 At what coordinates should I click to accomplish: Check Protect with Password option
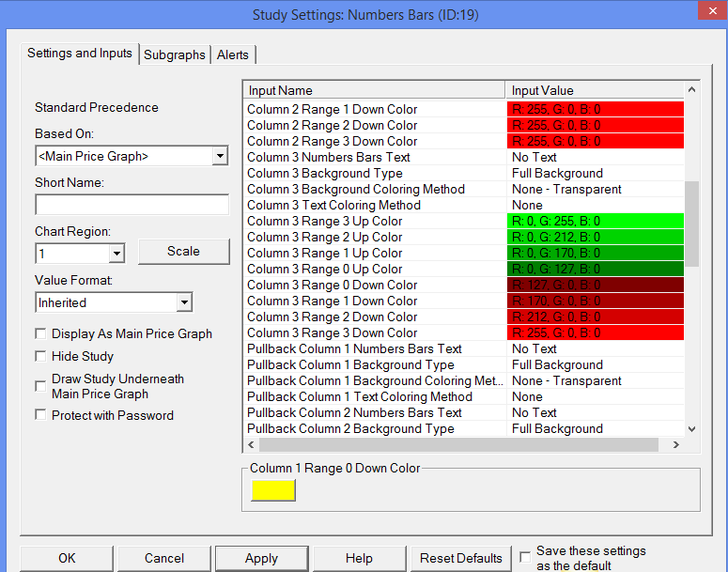(40, 415)
